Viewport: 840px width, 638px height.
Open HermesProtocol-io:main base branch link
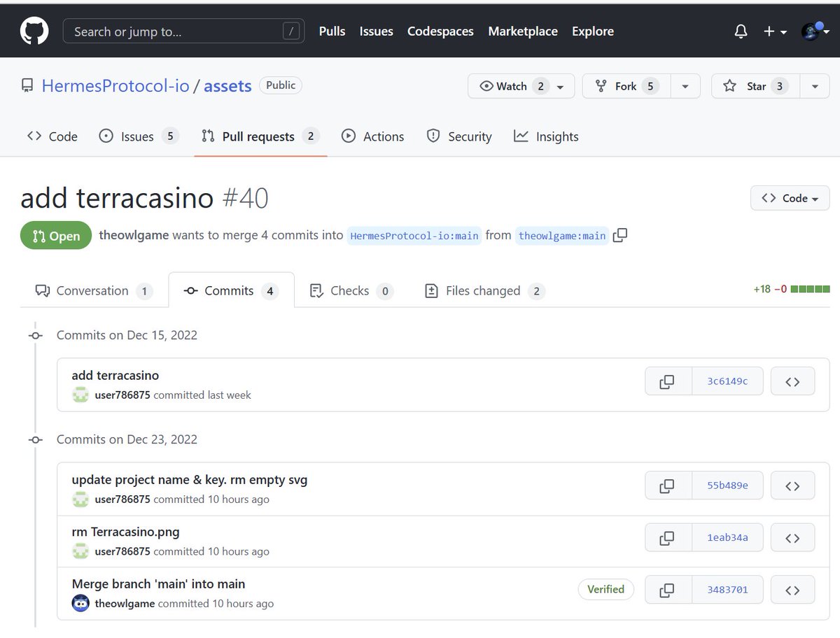(414, 236)
